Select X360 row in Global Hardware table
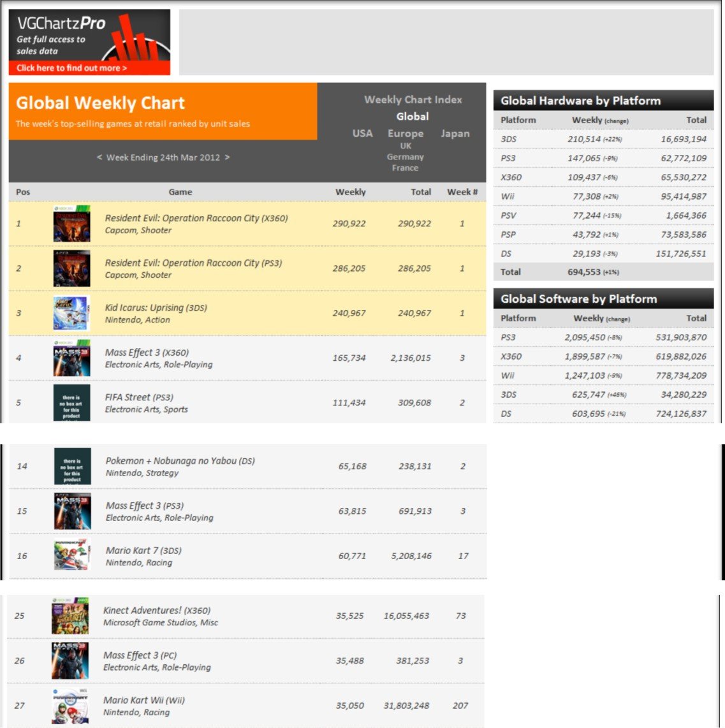Image resolution: width=725 pixels, height=728 pixels. coord(603,177)
